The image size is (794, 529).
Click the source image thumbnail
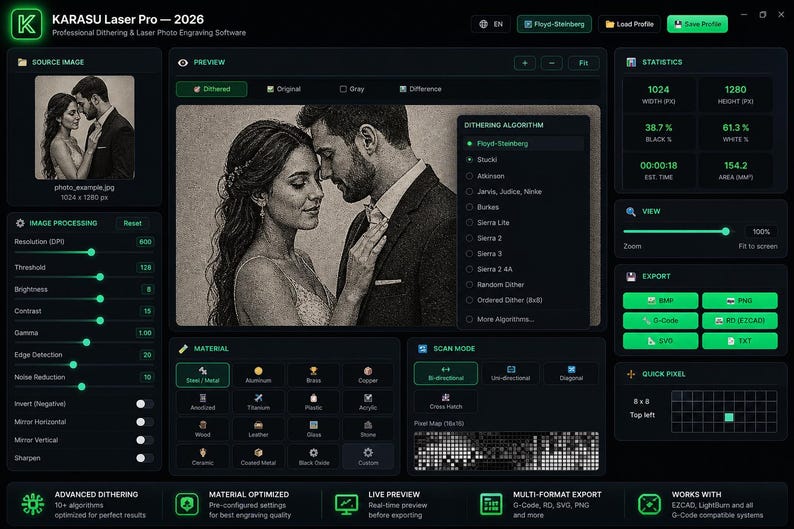pos(85,128)
